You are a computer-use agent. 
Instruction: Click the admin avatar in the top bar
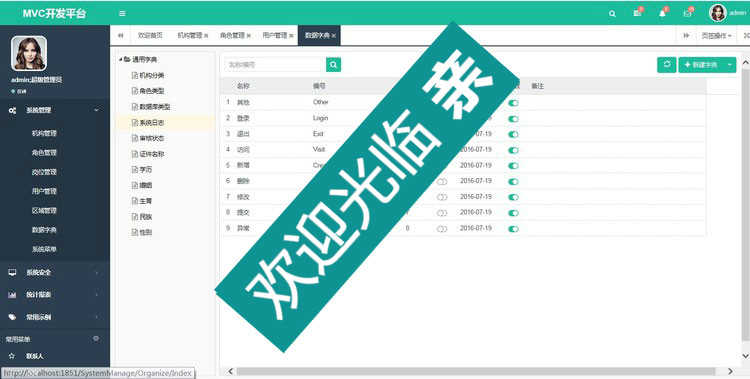[718, 13]
